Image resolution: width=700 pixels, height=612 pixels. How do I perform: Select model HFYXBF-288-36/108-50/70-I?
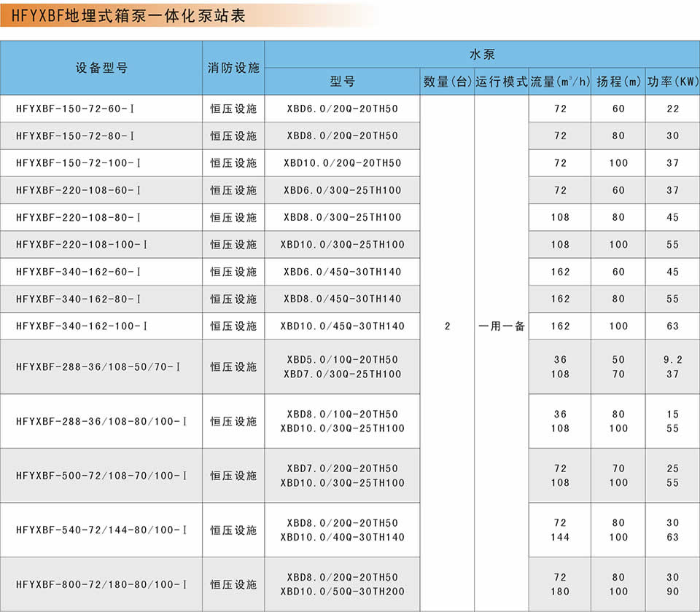[98, 366]
